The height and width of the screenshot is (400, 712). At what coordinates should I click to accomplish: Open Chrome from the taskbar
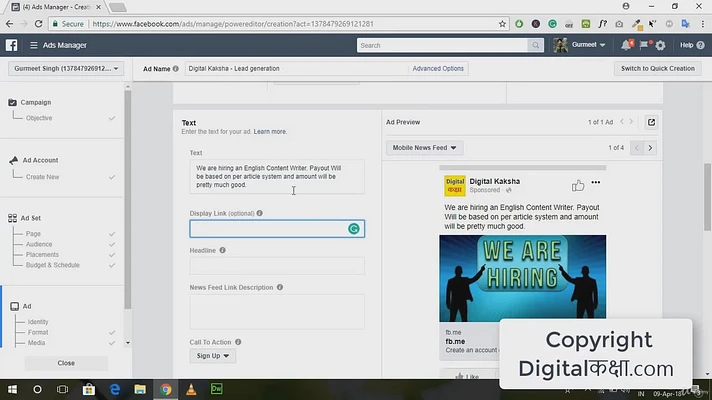[x=166, y=389]
